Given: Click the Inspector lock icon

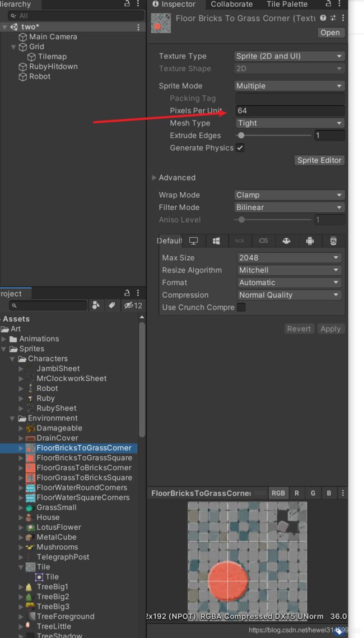Looking at the screenshot, I should (329, 4).
